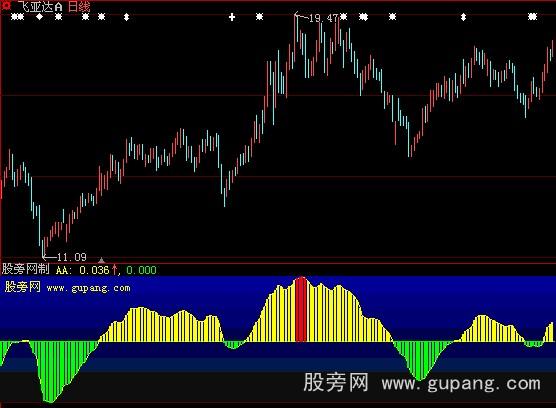Click the star marker touching the 19.47 label
Screen dimensions: 556x408
tap(343, 17)
